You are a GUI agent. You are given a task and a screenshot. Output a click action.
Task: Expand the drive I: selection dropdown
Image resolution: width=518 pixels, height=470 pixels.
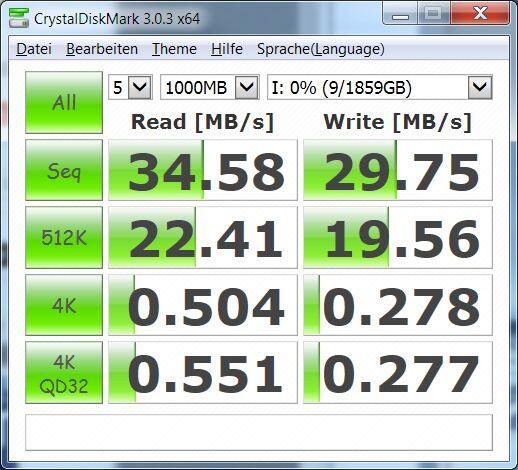[380, 87]
